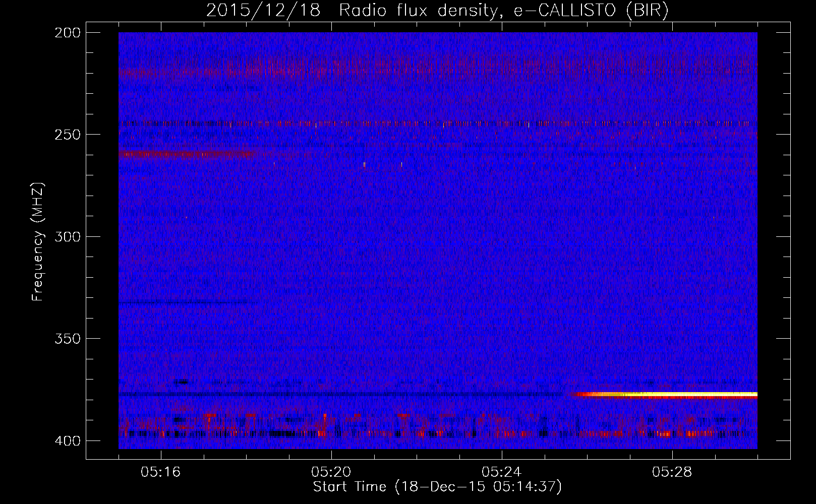The height and width of the screenshot is (504, 816).
Task: Click the 200 frequency tick label
Action: click(67, 33)
